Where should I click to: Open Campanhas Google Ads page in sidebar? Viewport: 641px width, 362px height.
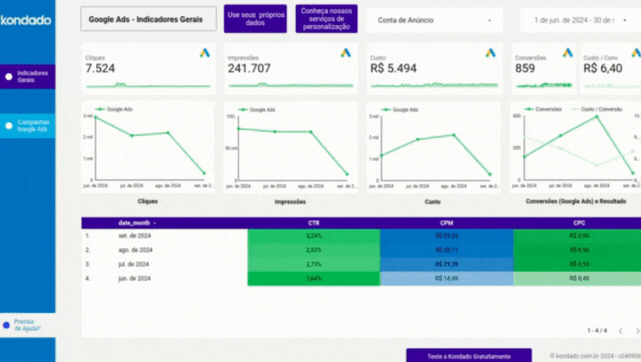click(x=27, y=126)
